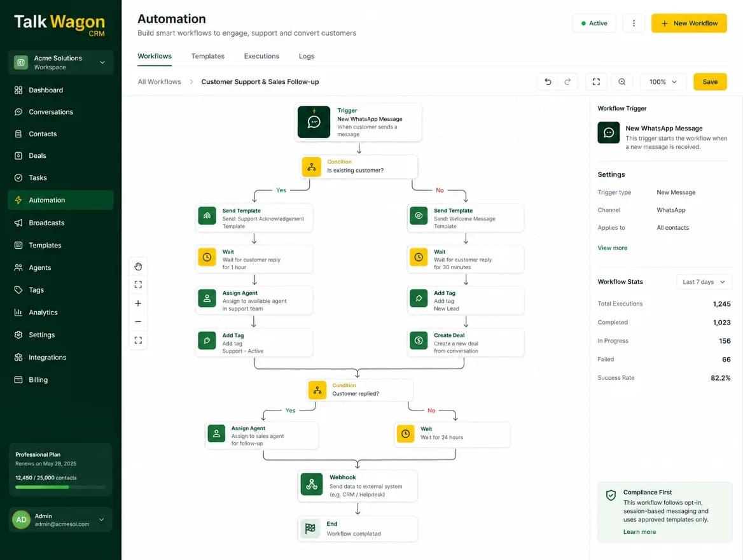This screenshot has height=560, width=743.
Task: Save the workflow
Action: pyautogui.click(x=710, y=81)
